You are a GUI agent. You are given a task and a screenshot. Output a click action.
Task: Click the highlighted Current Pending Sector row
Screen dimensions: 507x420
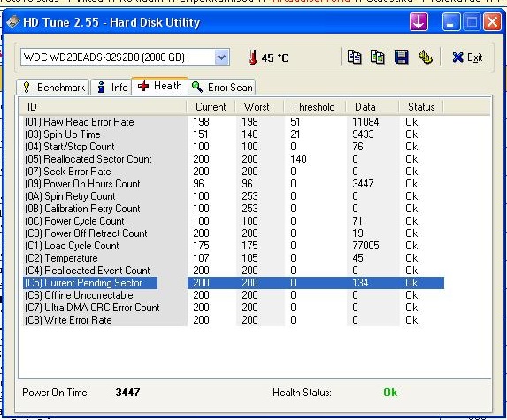(x=233, y=283)
